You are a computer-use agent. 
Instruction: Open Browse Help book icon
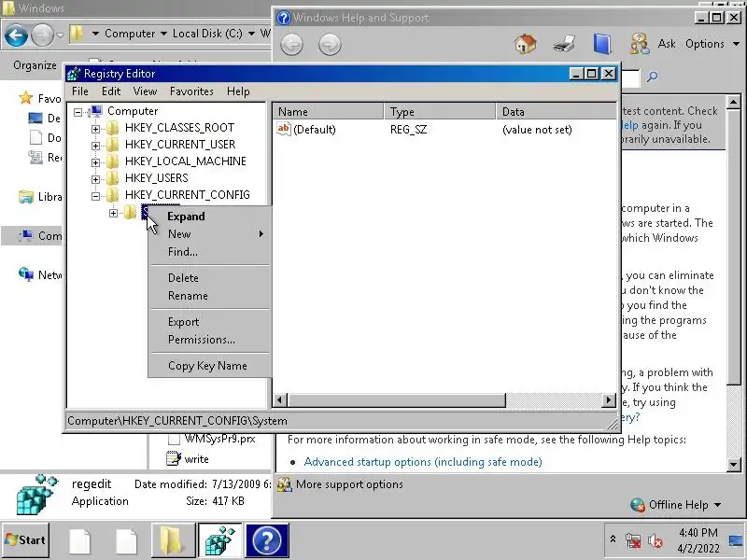point(601,44)
